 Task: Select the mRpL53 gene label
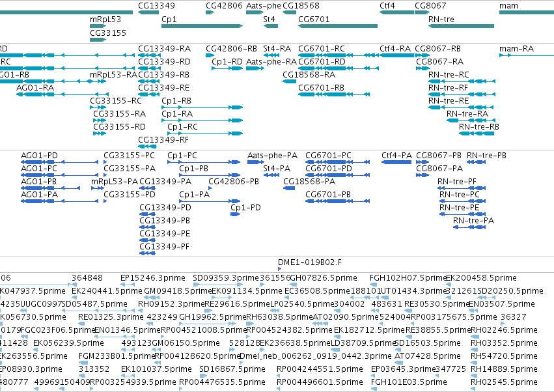105,19
